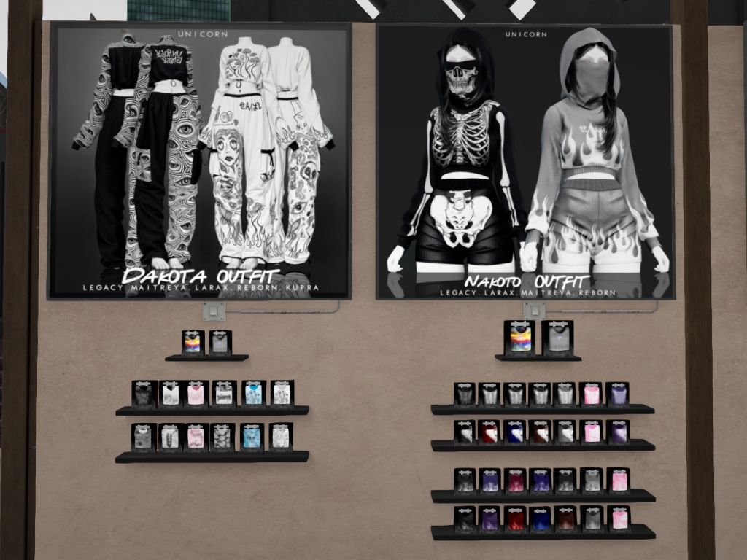Pick the pink box on Nakoto bottom shelf

[619, 519]
